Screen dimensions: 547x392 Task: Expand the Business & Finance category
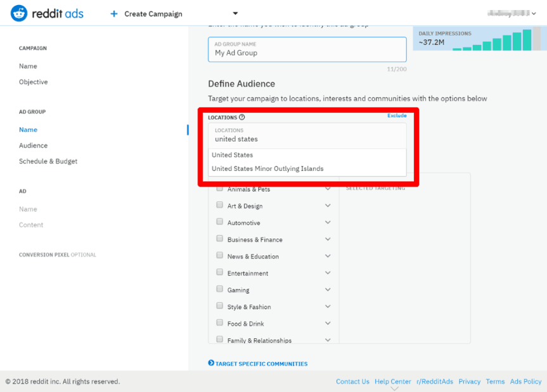click(x=328, y=239)
